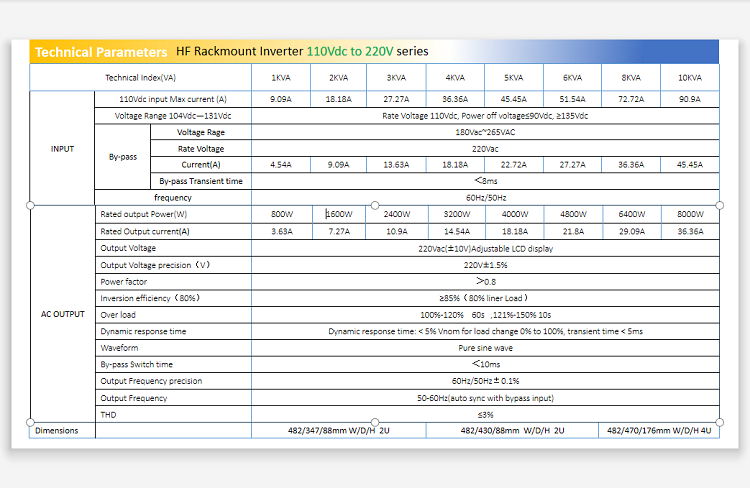Viewport: 750px width, 488px height.
Task: Select the "220V±1.5%" precision value
Action: pyautogui.click(x=485, y=265)
